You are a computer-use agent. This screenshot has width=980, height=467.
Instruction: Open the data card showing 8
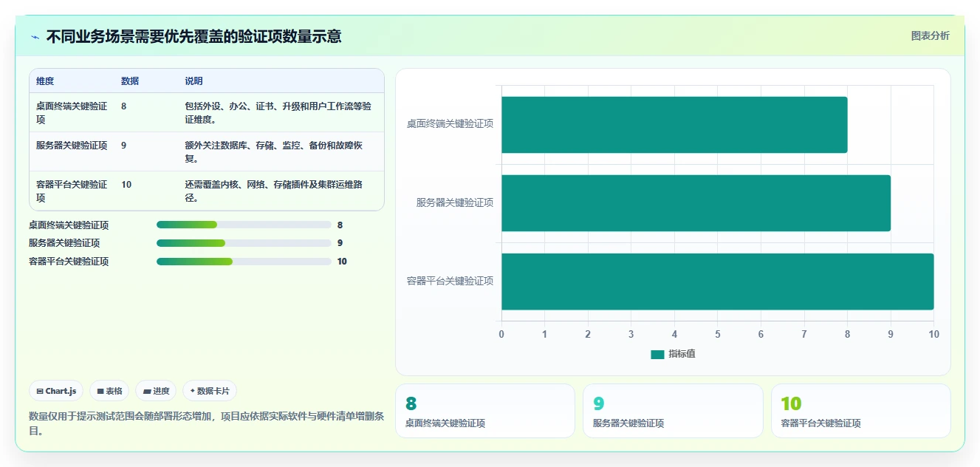pos(485,411)
